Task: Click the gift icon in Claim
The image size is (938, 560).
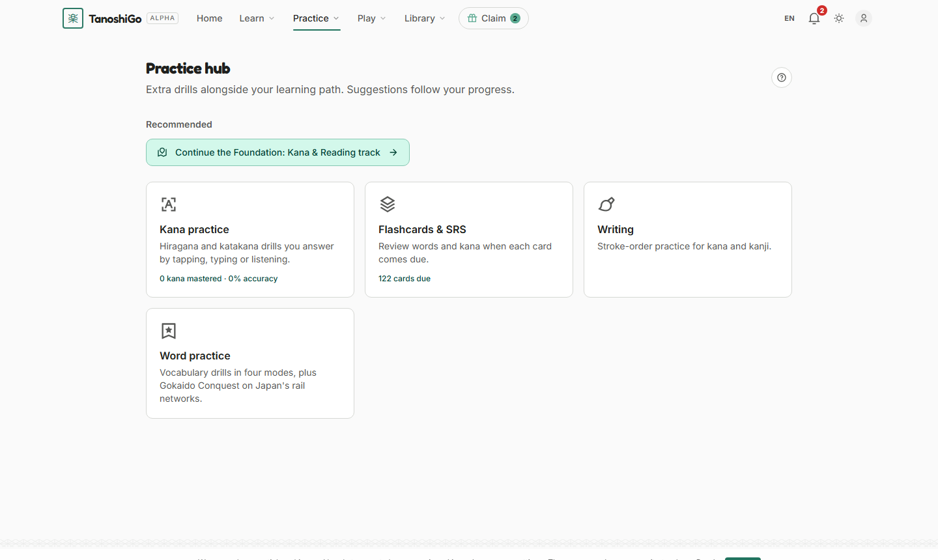Action: pyautogui.click(x=472, y=18)
